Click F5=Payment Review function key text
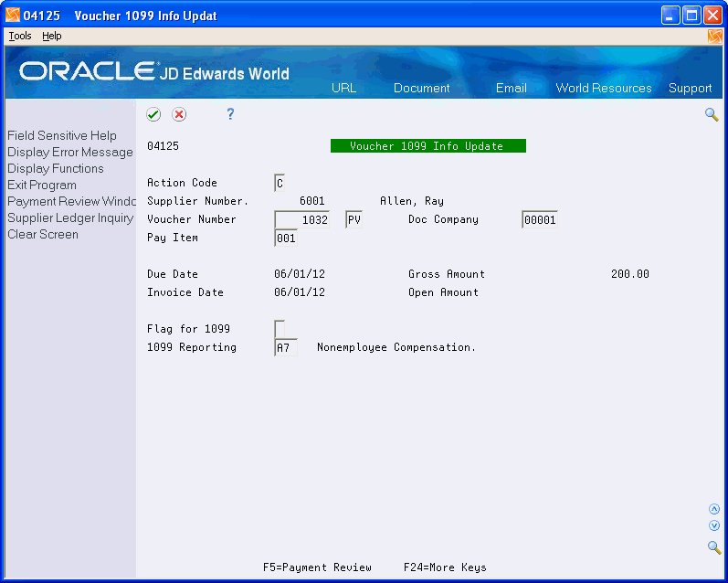The image size is (728, 583). (317, 567)
